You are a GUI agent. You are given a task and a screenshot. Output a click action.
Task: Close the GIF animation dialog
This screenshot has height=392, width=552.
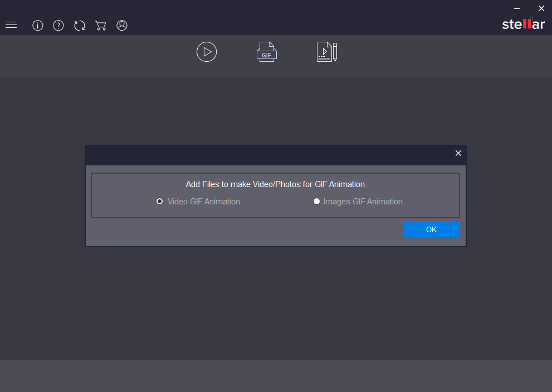pyautogui.click(x=458, y=153)
